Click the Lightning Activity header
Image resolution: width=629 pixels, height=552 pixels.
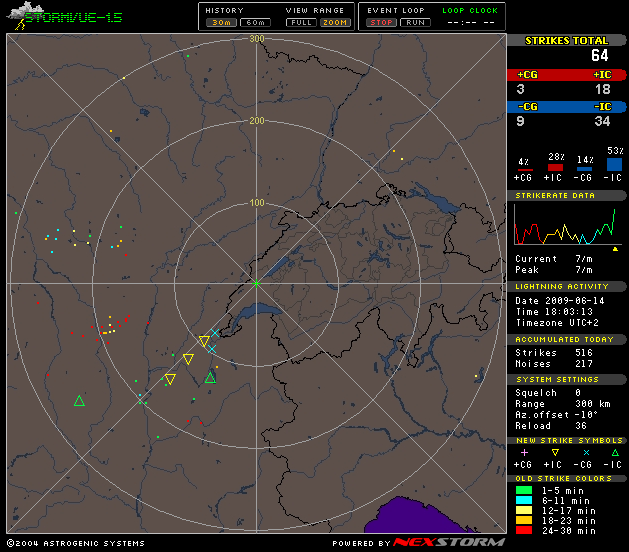pyautogui.click(x=566, y=286)
